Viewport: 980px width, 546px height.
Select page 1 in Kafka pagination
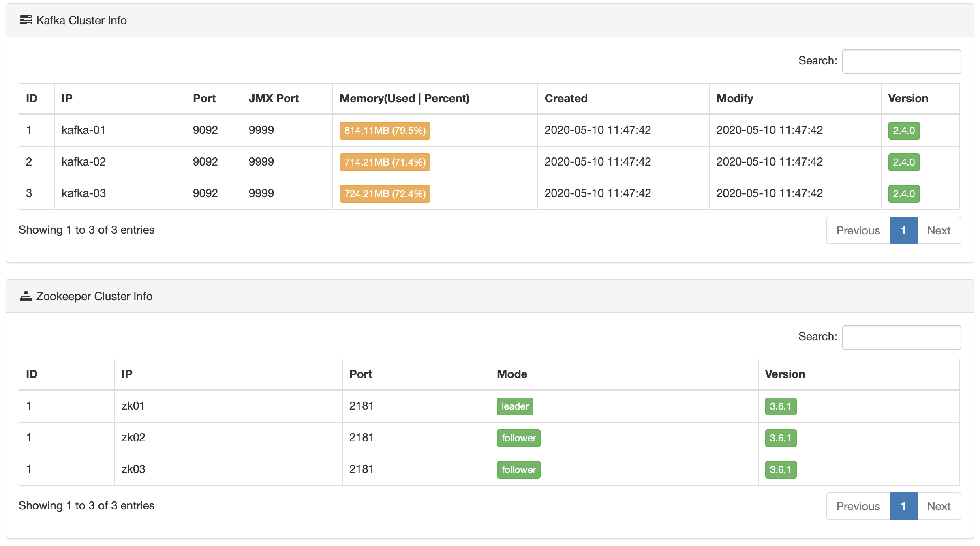point(903,230)
